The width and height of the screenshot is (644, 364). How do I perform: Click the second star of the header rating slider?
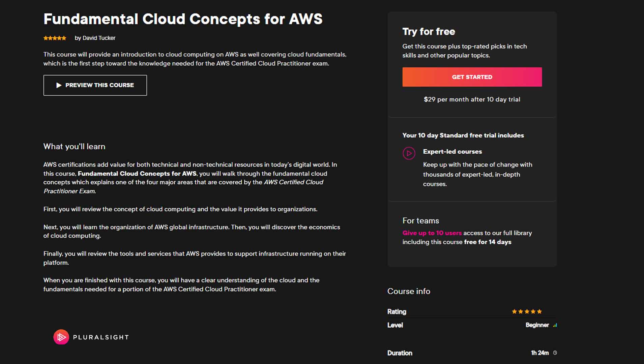[x=50, y=38]
